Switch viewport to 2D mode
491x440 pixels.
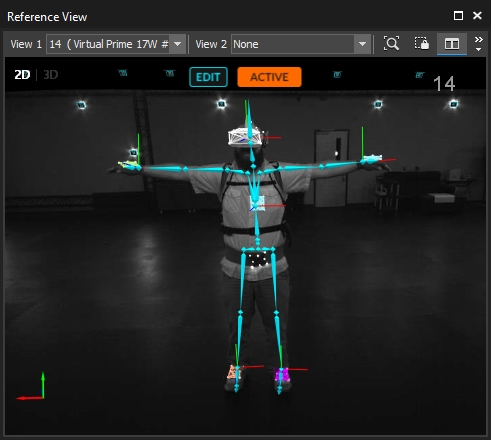(x=22, y=75)
